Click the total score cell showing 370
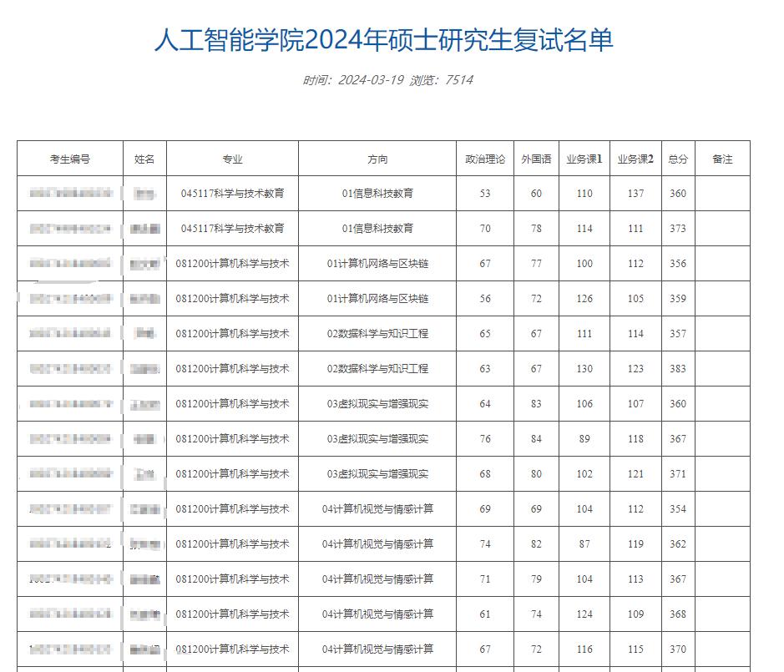Viewport: 784px width, 672px height. click(678, 649)
